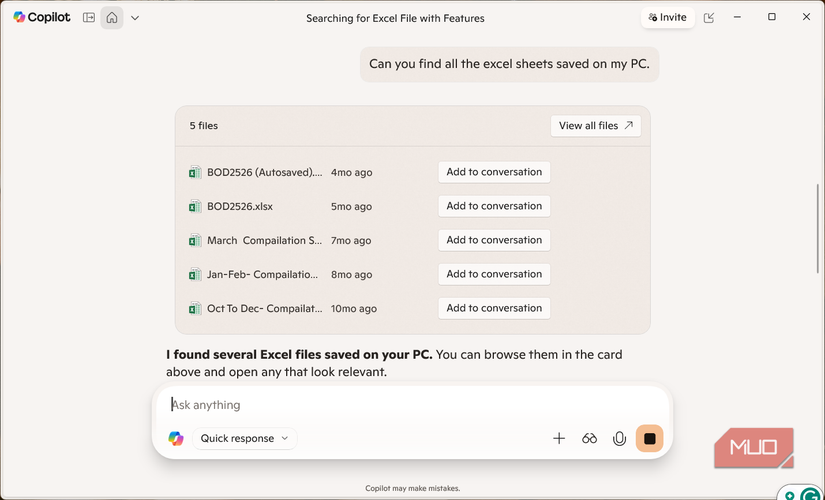Open the pop-out compact view icon
The width and height of the screenshot is (825, 500).
tap(709, 18)
